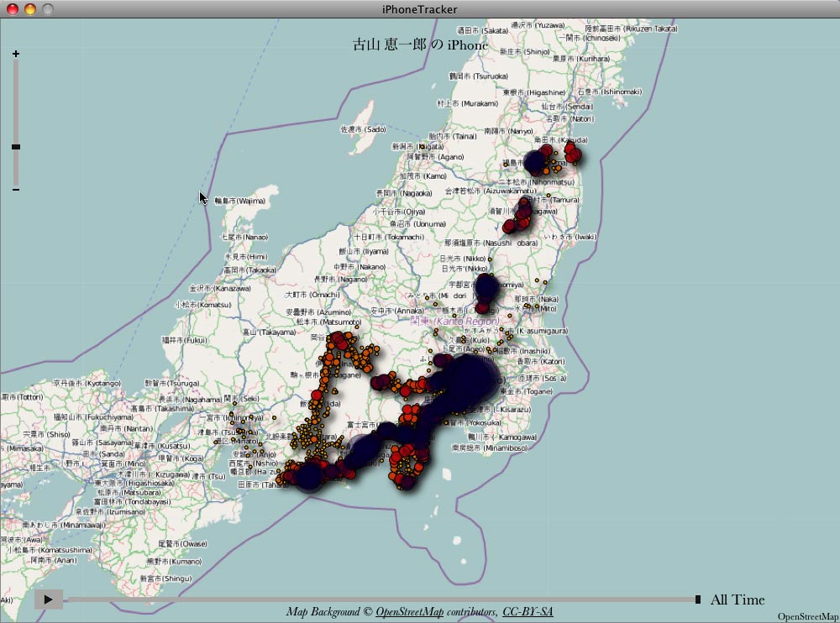
Task: Zoom in the map using the plus icon
Action: pos(16,54)
